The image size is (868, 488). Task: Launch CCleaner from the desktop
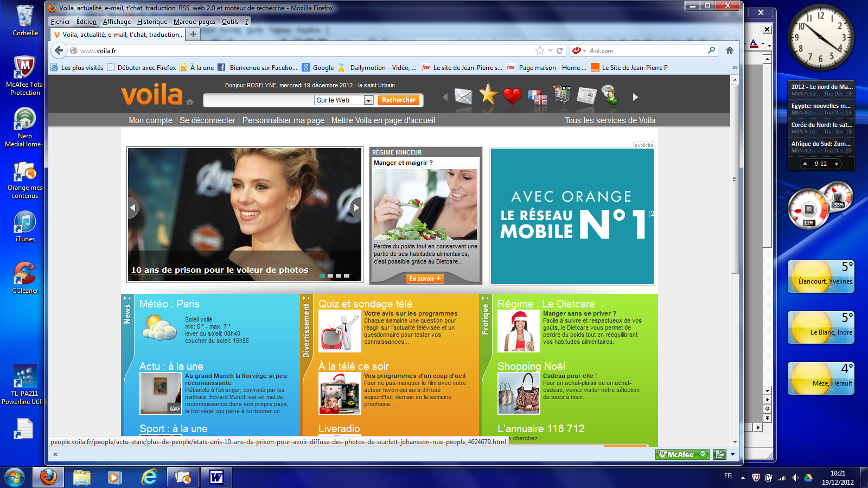coord(25,278)
